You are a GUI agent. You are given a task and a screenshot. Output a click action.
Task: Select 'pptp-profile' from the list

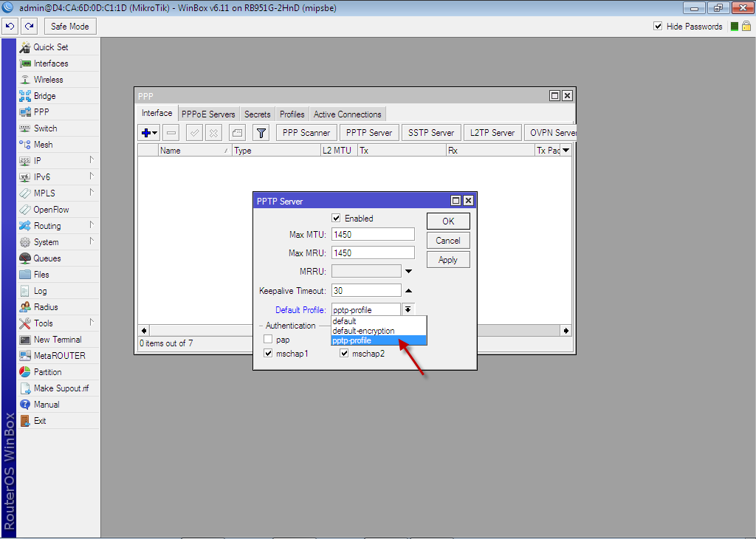379,340
